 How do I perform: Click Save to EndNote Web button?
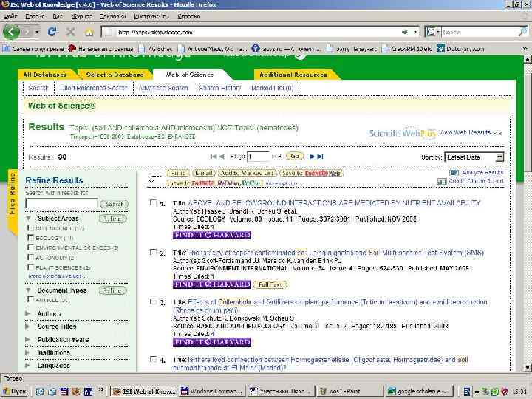click(x=311, y=173)
